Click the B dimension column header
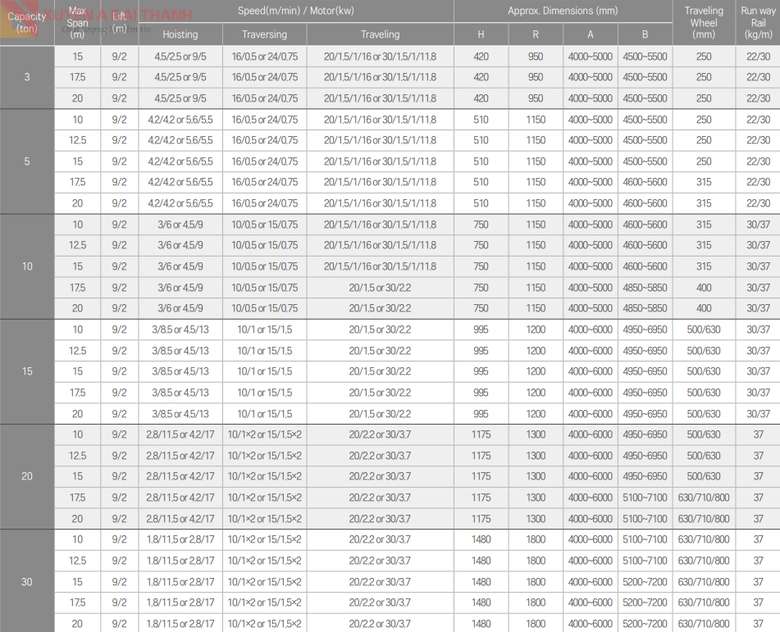The width and height of the screenshot is (780, 632). pos(645,34)
